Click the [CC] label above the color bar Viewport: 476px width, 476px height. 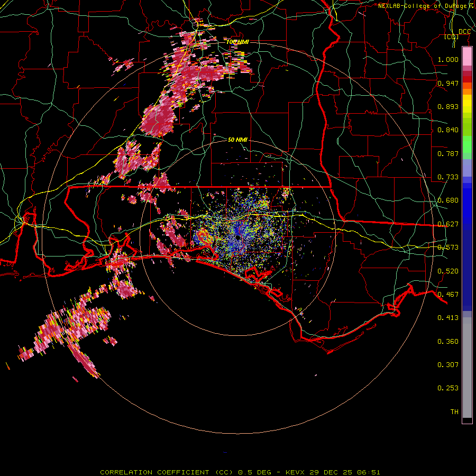click(x=452, y=37)
